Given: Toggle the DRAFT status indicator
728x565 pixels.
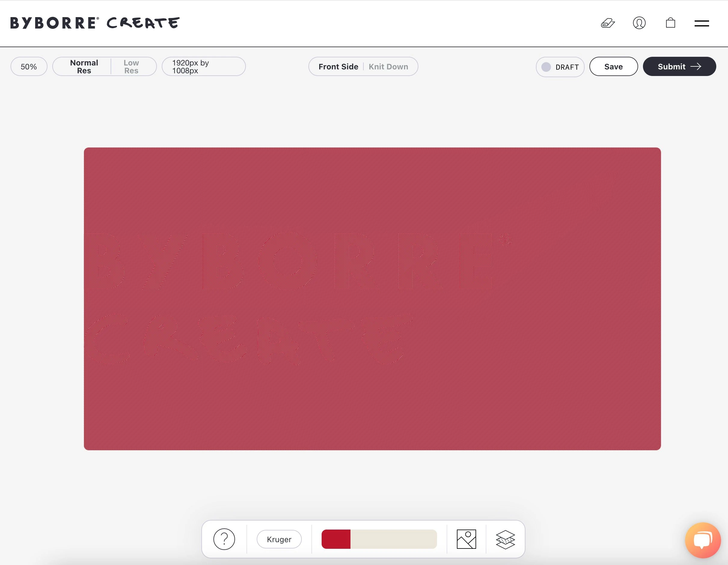Looking at the screenshot, I should pos(560,67).
